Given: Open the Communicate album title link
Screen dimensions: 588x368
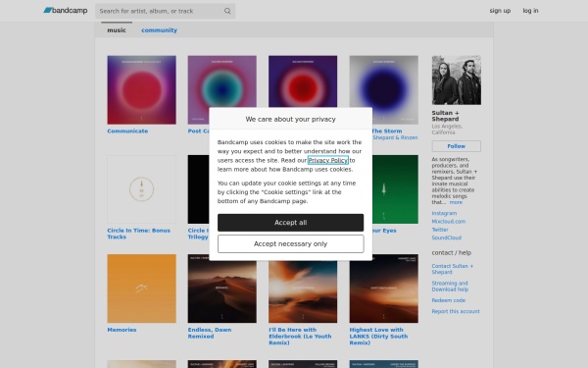Looking at the screenshot, I should pos(127,131).
